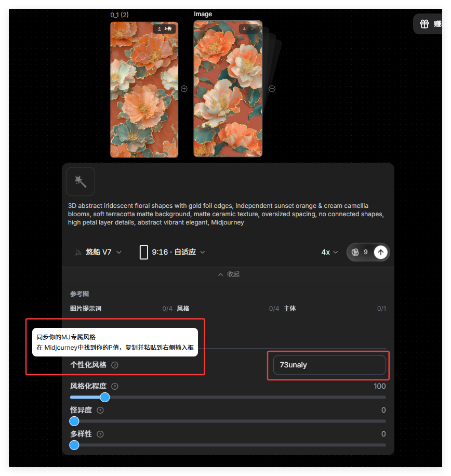Click the credits coin icon showing 9
Viewport: 451px width, 476px height.
(x=355, y=252)
